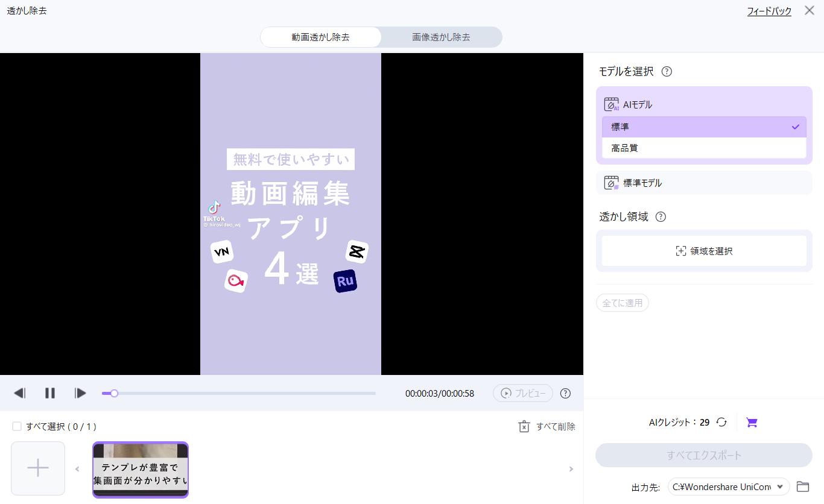Check the すべて選択 checkbox
Image resolution: width=824 pixels, height=504 pixels.
click(17, 426)
